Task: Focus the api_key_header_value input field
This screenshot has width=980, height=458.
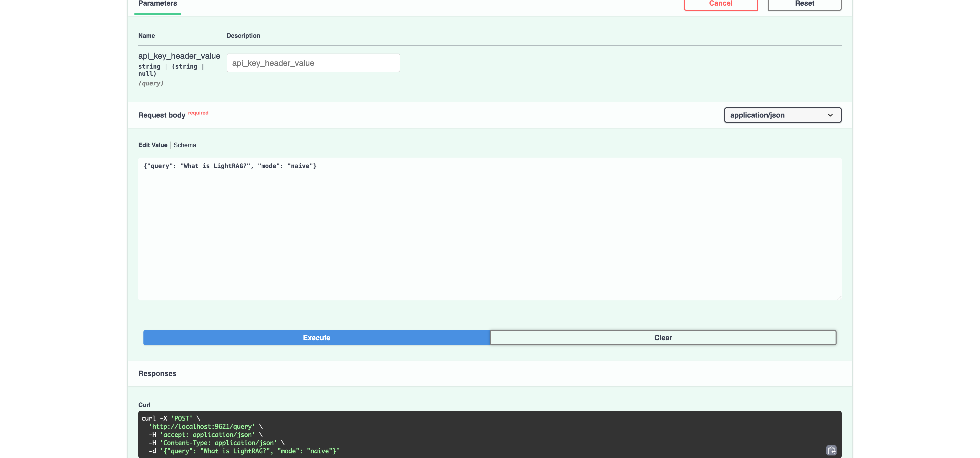Action: 313,63
